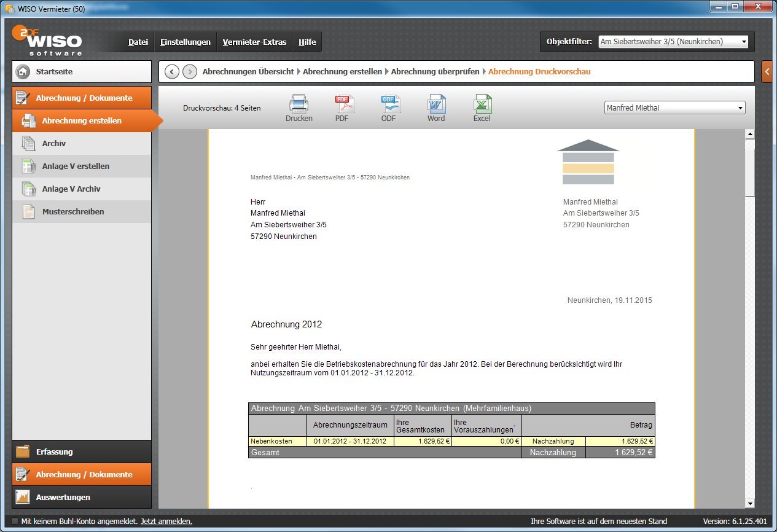Screen dimensions: 777x532
Task: Click the top Abrechnung / Dokumente pencil icon
Action: (23, 98)
